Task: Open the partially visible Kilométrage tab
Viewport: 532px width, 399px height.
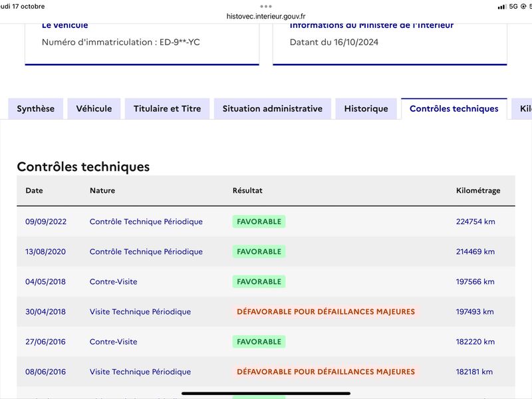Action: click(522, 108)
